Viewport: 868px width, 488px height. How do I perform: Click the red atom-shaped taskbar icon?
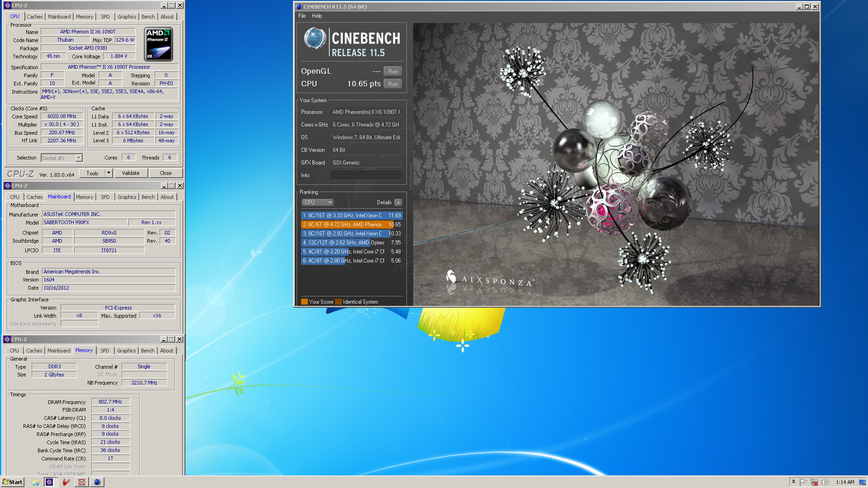(82, 482)
